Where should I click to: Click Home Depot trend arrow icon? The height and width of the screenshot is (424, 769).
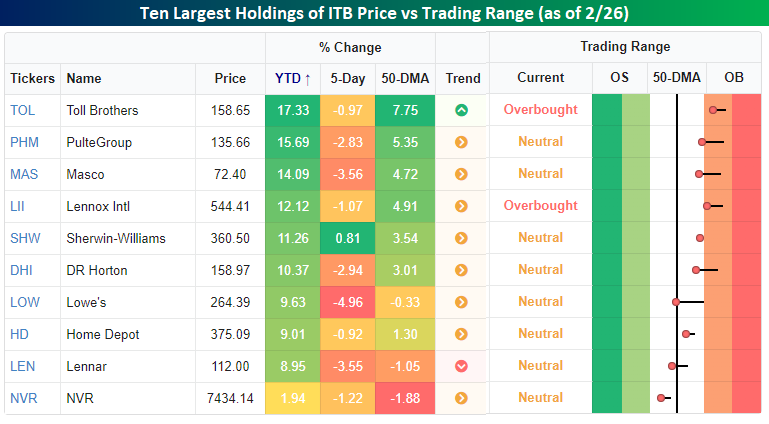(461, 334)
